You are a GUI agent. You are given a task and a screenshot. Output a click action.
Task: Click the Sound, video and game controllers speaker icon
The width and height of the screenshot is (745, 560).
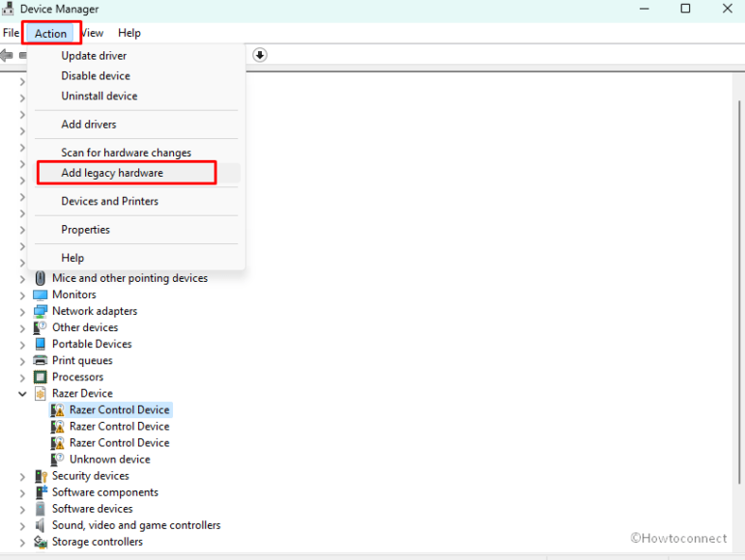pos(41,525)
